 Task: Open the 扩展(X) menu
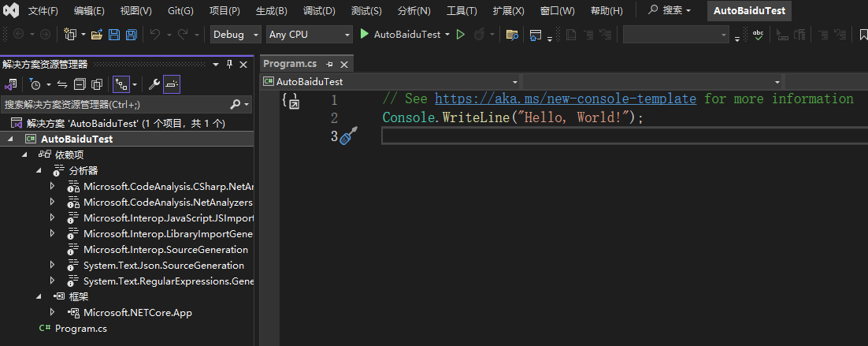pos(508,10)
